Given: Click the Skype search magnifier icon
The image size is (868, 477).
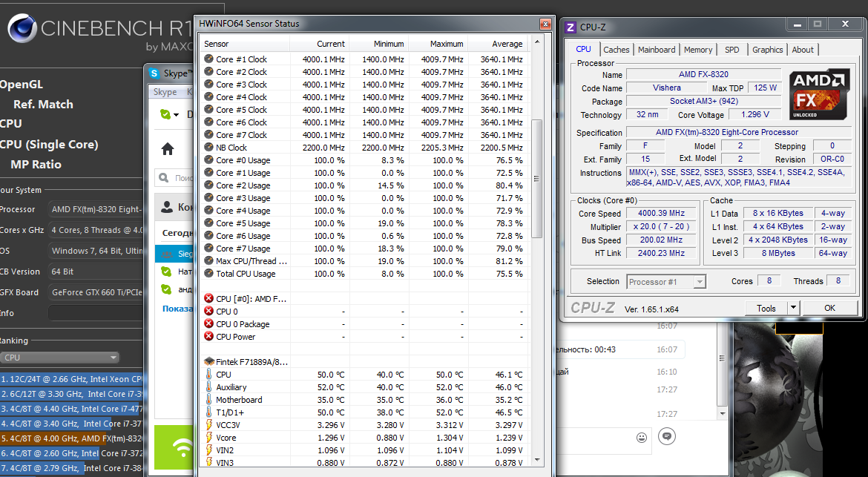Looking at the screenshot, I should 164,177.
